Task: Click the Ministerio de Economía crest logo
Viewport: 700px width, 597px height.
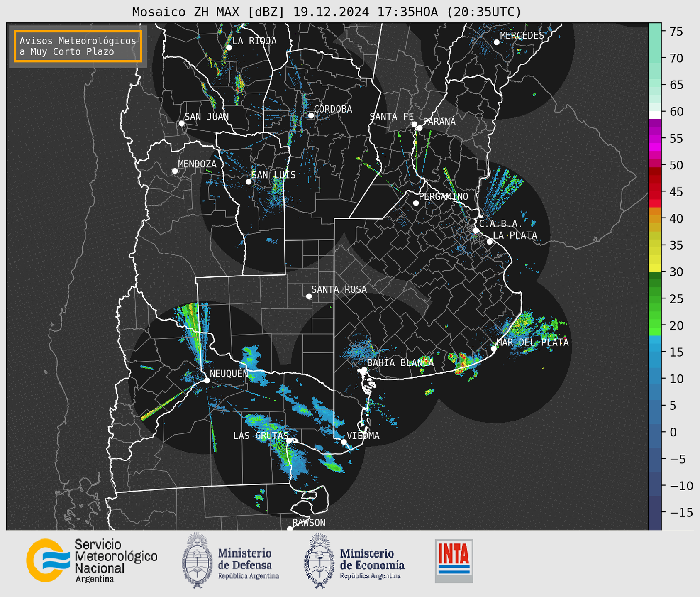Action: click(x=320, y=561)
